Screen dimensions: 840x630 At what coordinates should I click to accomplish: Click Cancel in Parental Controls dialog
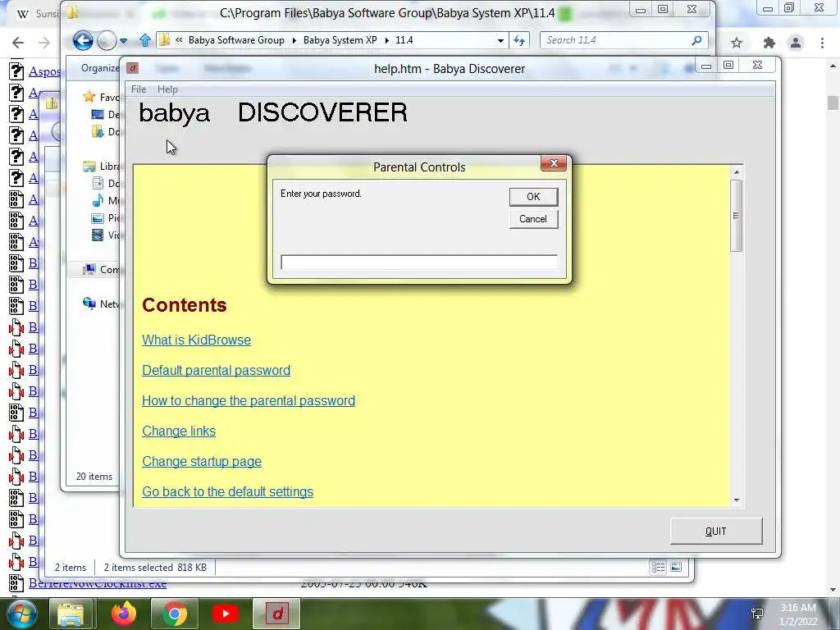(x=533, y=219)
